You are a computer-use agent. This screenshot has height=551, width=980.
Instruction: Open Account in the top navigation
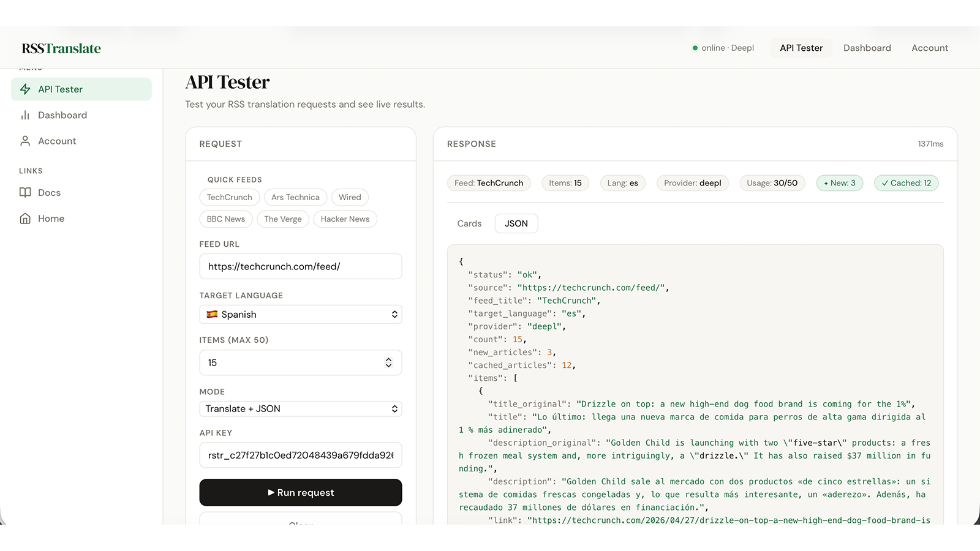[930, 48]
